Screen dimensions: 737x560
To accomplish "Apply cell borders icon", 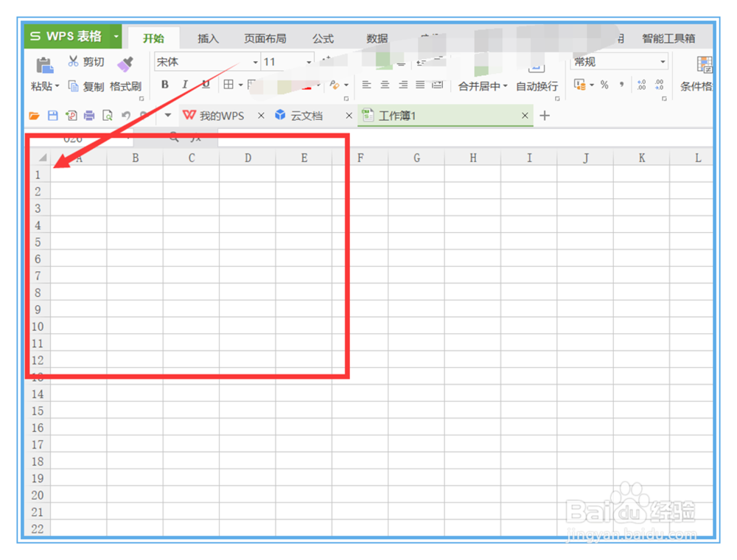I will (x=228, y=85).
